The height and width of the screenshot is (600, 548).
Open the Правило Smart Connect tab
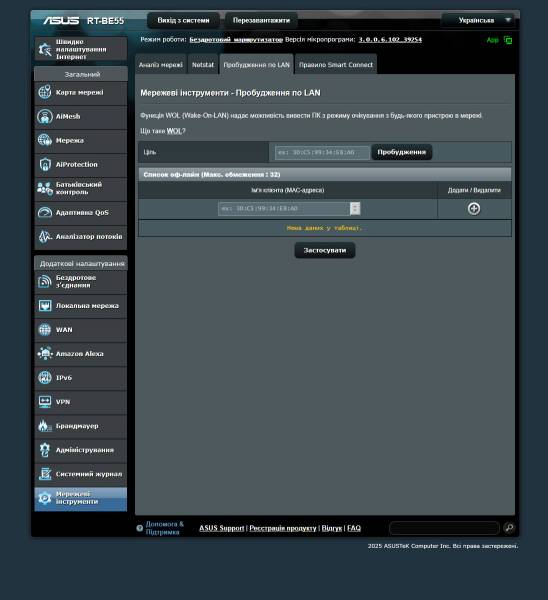point(336,65)
